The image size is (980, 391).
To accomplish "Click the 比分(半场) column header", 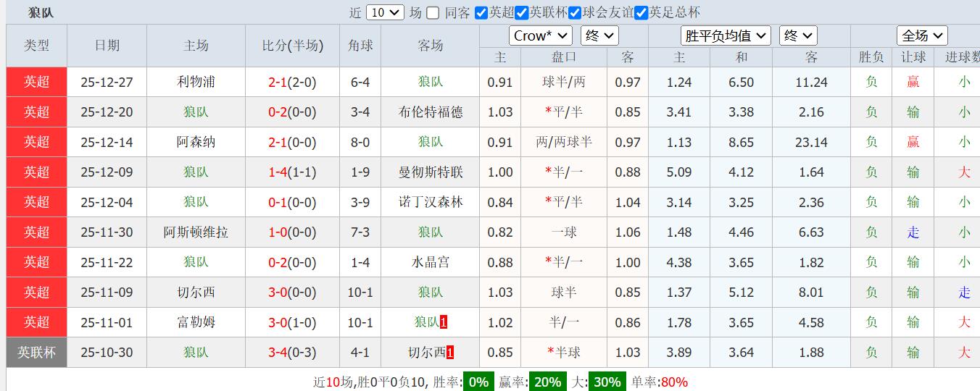I will [x=292, y=46].
